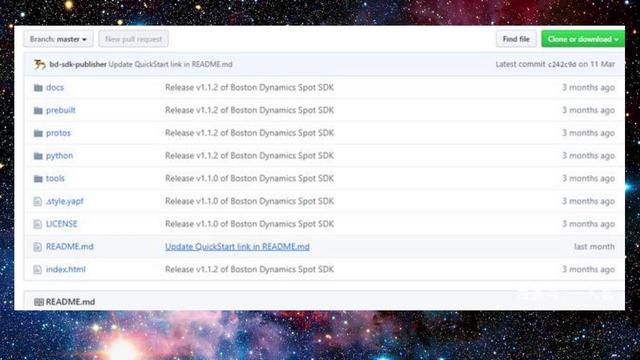Click "last month" in README.md row

(x=594, y=247)
